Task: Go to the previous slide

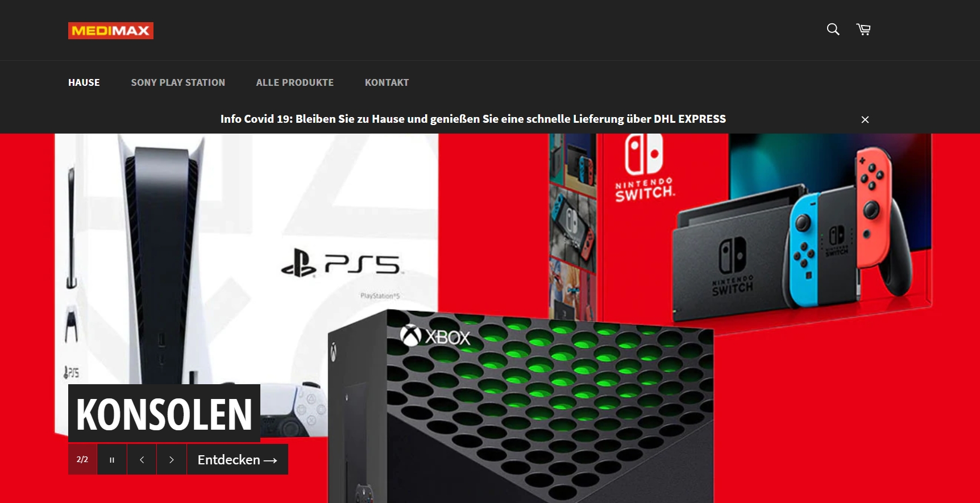Action: tap(142, 459)
